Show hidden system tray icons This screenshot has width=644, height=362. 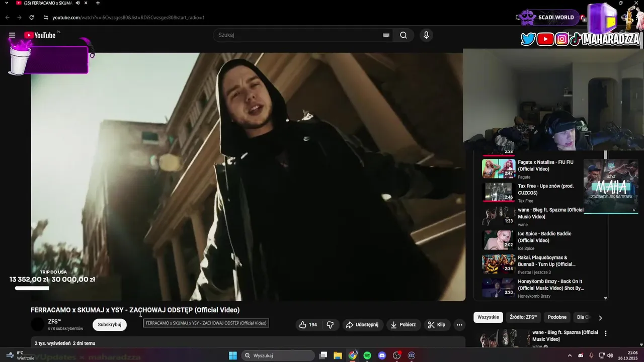point(570,355)
